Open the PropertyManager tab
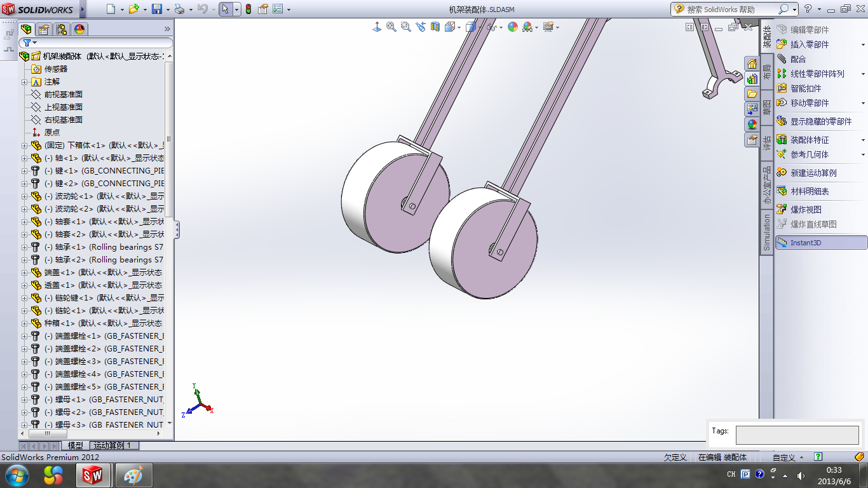The image size is (868, 488). (44, 29)
